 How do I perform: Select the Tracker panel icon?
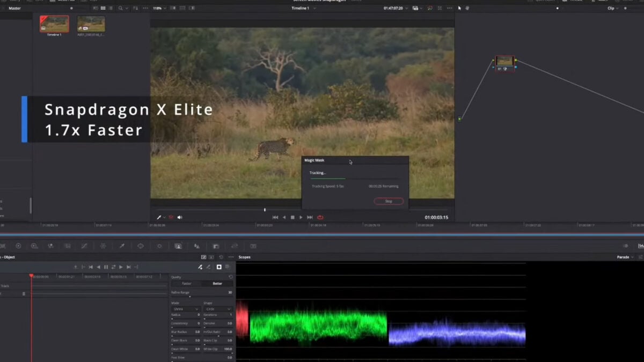159,246
